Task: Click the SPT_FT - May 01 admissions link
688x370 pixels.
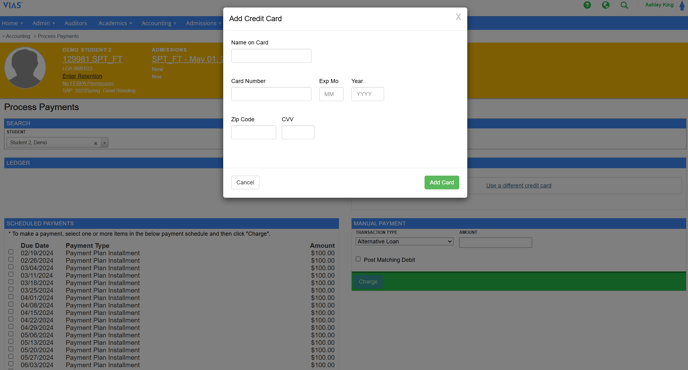Action: (187, 59)
